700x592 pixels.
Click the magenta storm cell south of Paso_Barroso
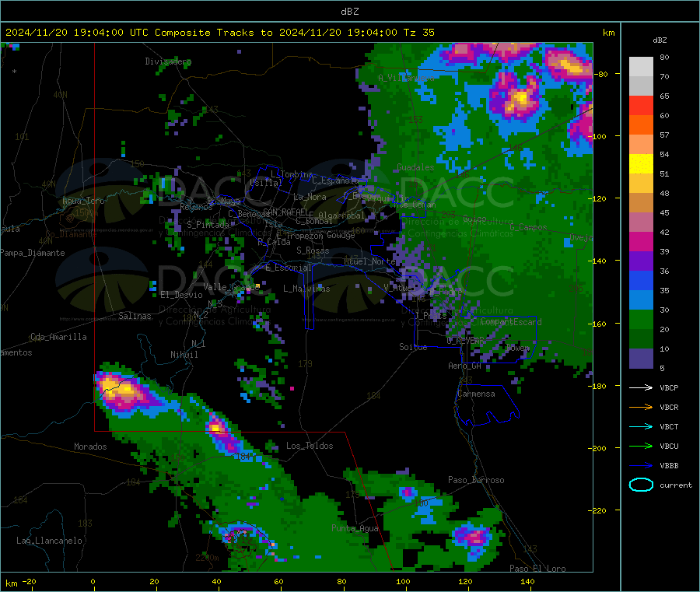point(473,537)
